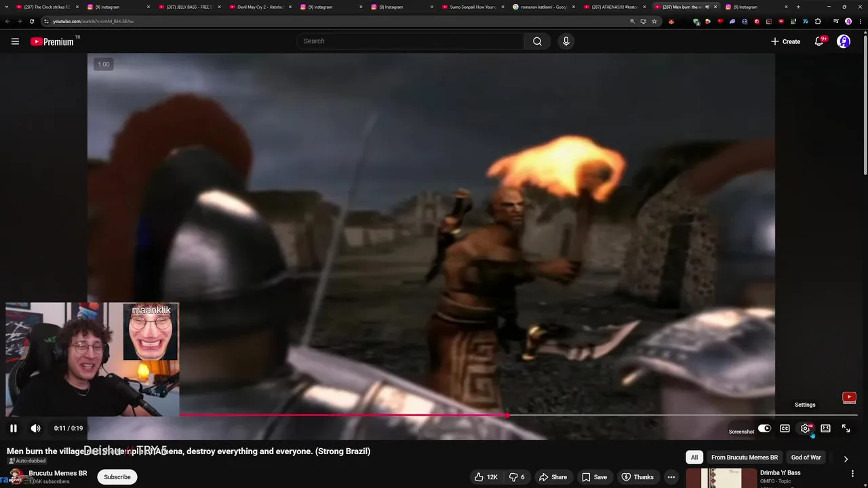868x488 pixels.
Task: Click the 0:11 / 0:19 time display
Action: click(x=68, y=428)
